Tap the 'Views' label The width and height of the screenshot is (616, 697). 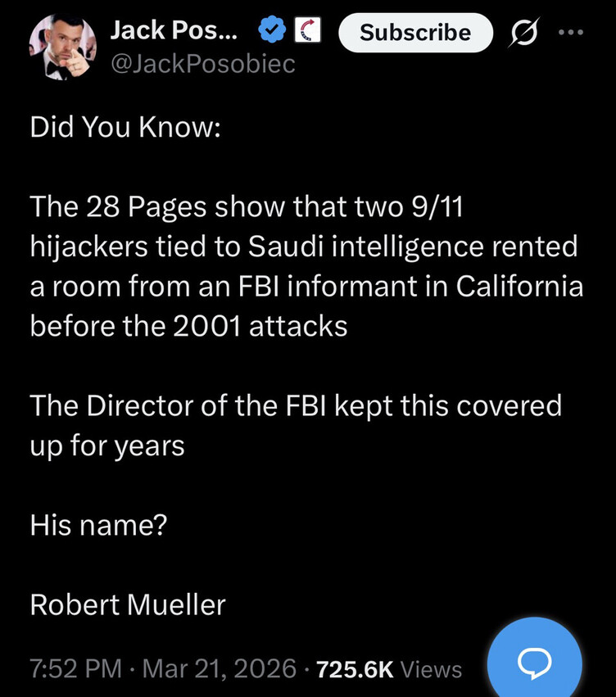[x=431, y=669]
